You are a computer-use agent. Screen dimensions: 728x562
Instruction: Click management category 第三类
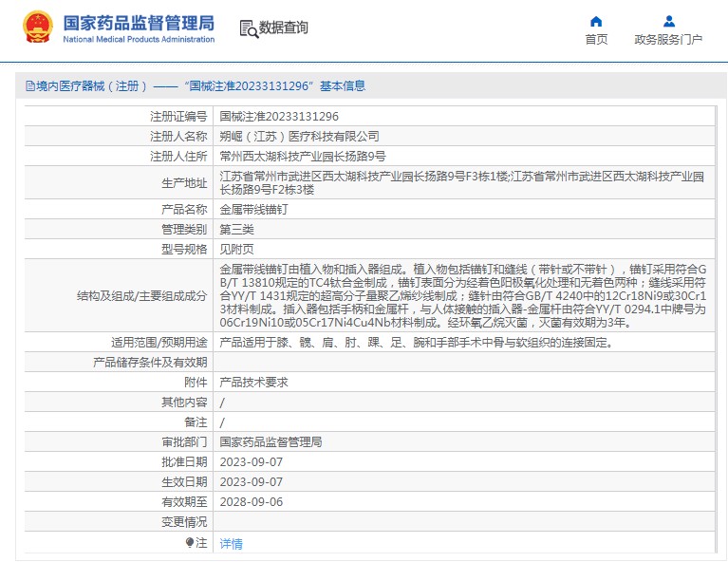pos(236,230)
